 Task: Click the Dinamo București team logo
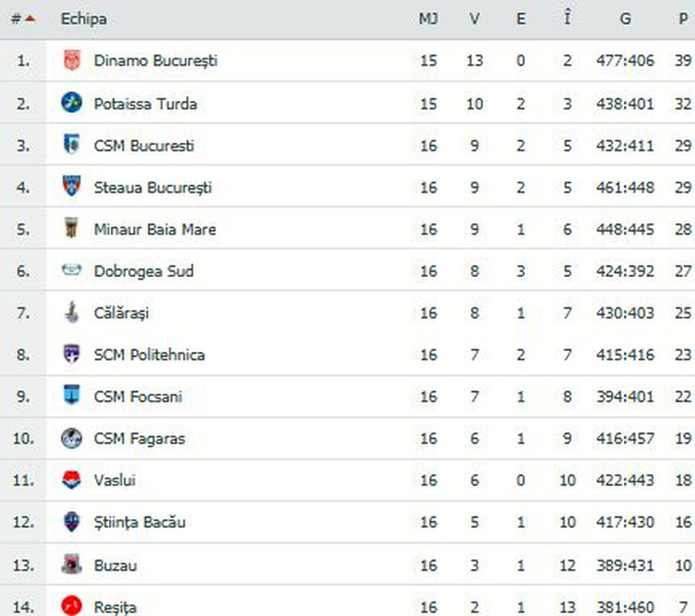coord(71,60)
